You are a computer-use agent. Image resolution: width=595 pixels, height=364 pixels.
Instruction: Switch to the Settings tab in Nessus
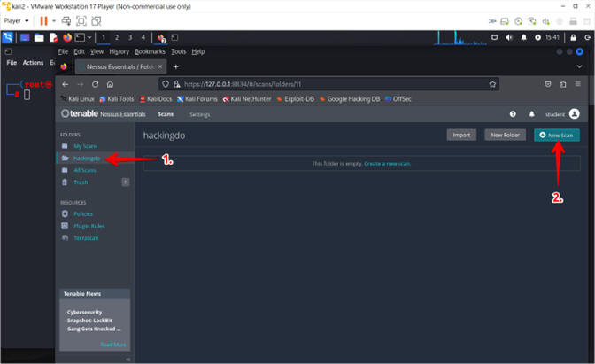click(x=199, y=114)
